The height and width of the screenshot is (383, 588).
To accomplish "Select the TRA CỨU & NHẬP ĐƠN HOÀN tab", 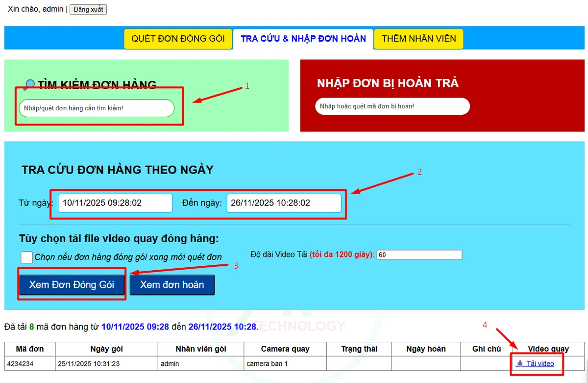I will (x=303, y=38).
